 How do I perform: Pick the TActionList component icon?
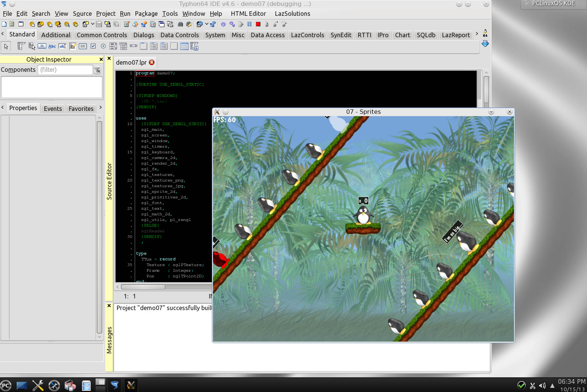[x=194, y=46]
